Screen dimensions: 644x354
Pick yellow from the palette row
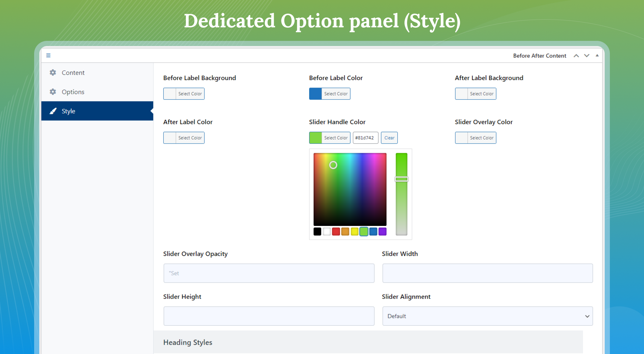tap(355, 231)
